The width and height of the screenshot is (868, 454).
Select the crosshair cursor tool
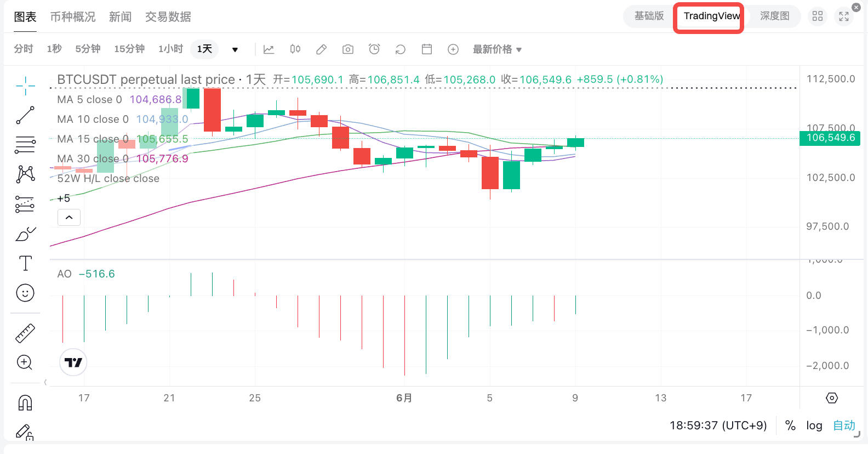click(x=25, y=86)
